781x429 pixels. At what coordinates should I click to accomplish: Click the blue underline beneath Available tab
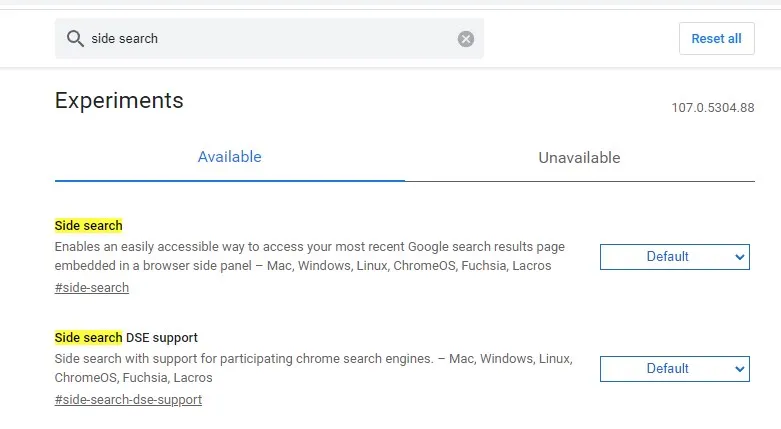tap(229, 180)
